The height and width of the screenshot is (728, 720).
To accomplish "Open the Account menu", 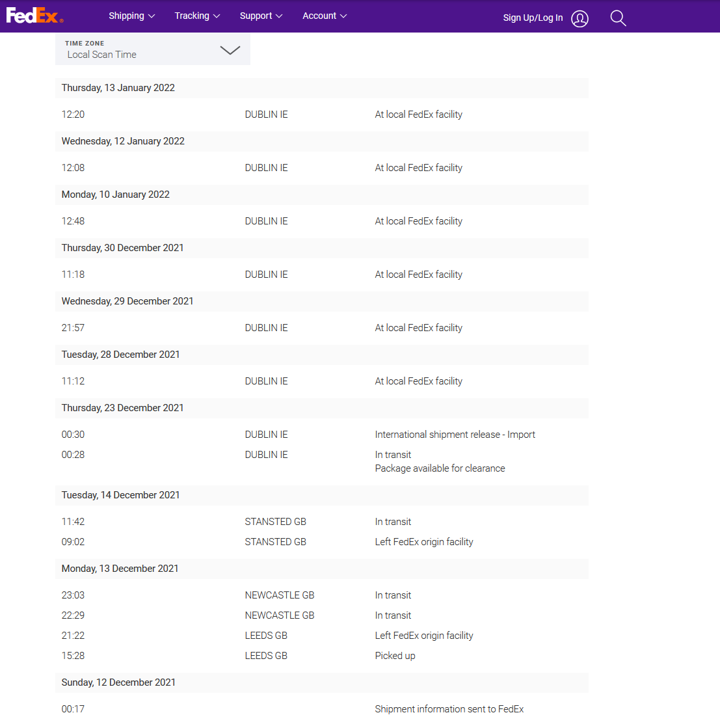I will [325, 16].
